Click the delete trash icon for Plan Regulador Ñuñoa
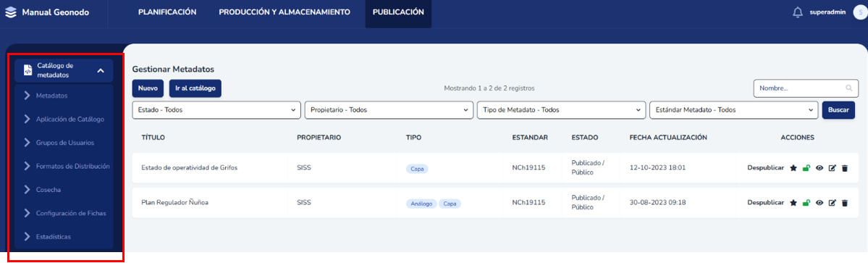868x263 pixels. (845, 203)
